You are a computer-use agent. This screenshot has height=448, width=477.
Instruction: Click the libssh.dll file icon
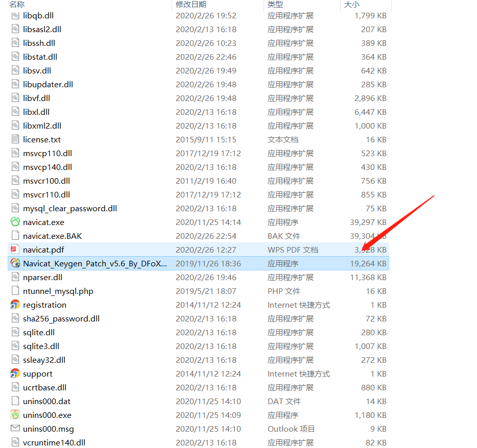click(15, 42)
